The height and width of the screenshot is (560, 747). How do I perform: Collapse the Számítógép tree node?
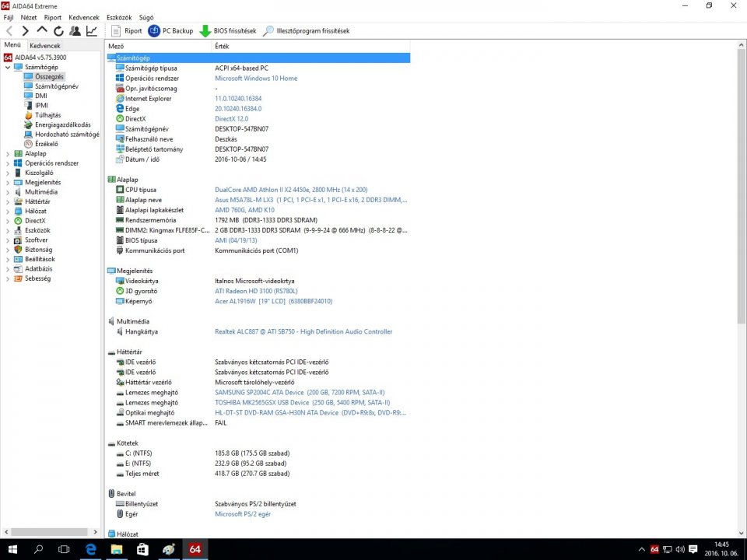[x=8, y=67]
